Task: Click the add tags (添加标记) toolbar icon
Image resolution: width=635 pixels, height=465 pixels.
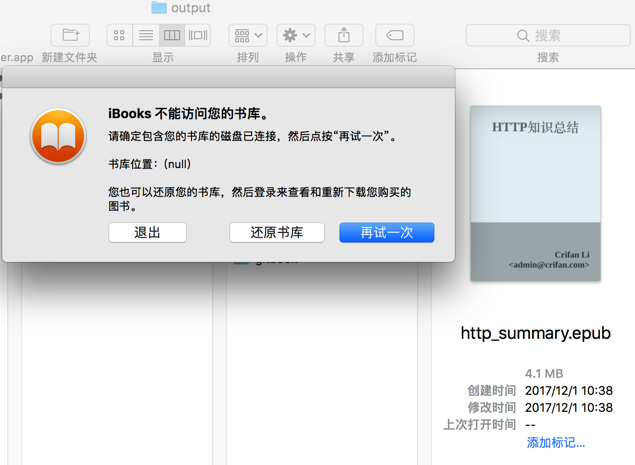Action: (x=395, y=35)
